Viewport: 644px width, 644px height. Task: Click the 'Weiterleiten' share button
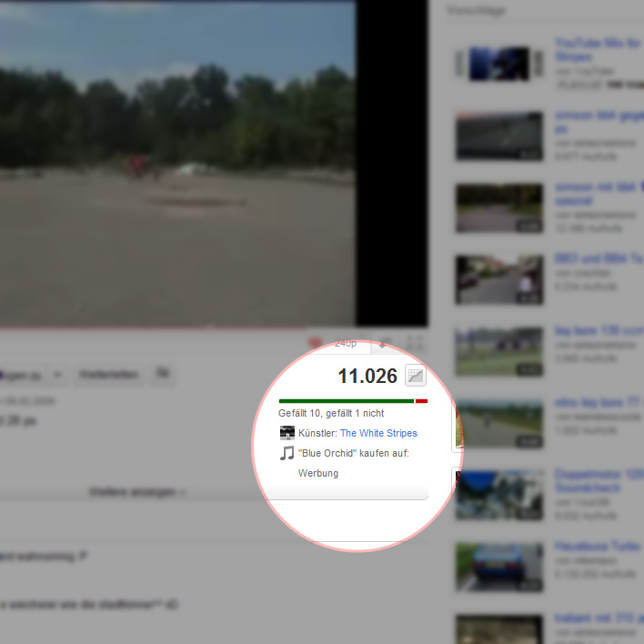[107, 374]
